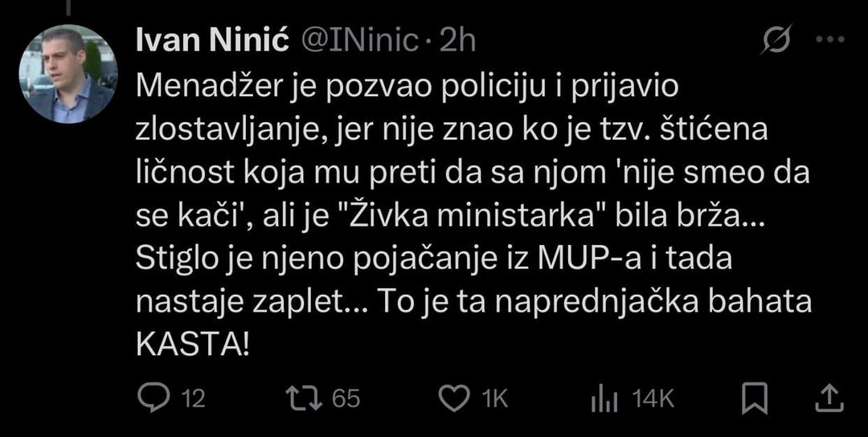
Task: Open the view analytics bar chart icon
Action: (603, 398)
